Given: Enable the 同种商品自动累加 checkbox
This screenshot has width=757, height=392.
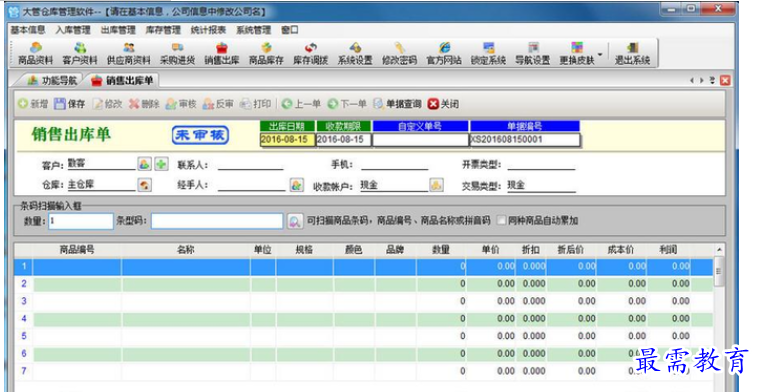Looking at the screenshot, I should [502, 221].
